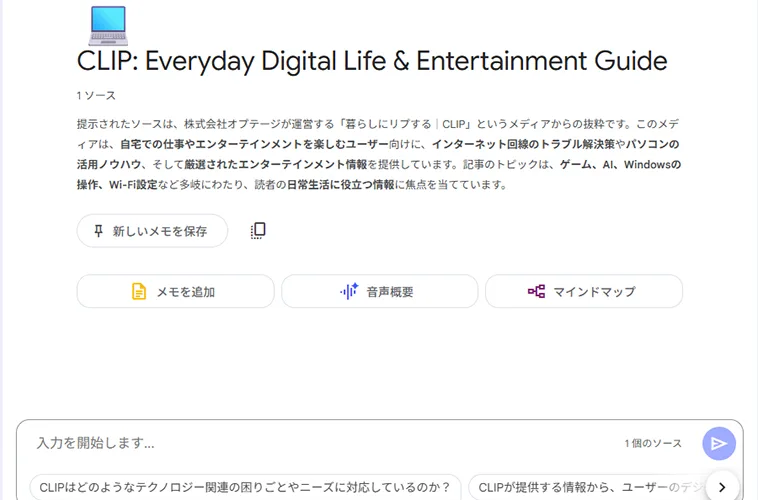Click the yellow note icon in メモを追加

[139, 292]
